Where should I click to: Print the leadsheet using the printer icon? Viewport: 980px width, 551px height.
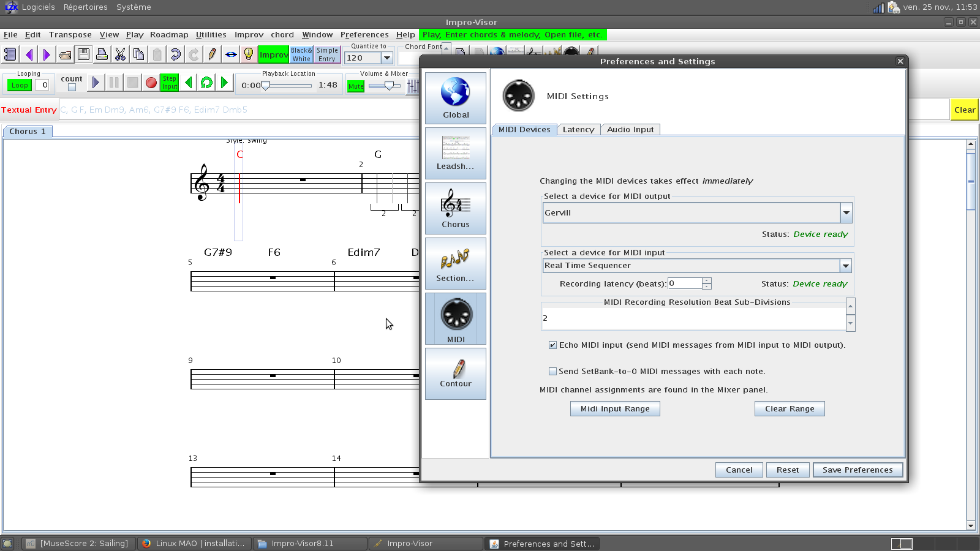coord(102,54)
